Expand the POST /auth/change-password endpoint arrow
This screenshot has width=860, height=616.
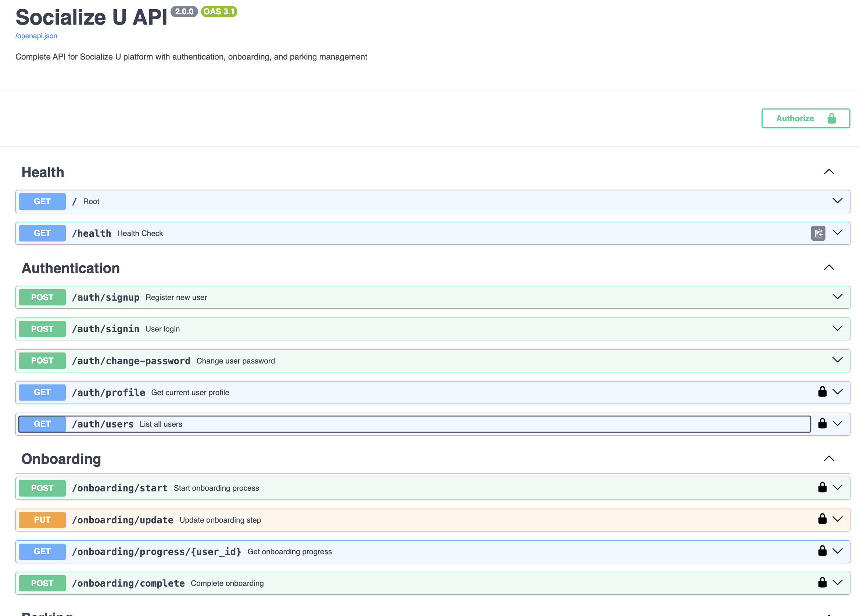point(837,360)
